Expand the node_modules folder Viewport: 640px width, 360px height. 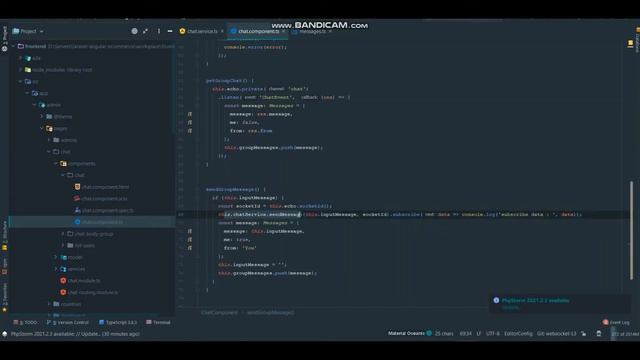point(20,70)
